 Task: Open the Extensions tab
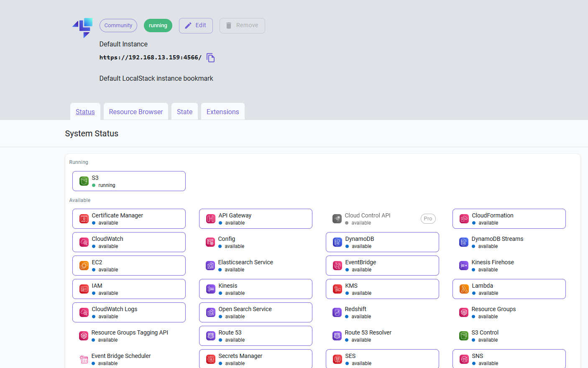[223, 112]
